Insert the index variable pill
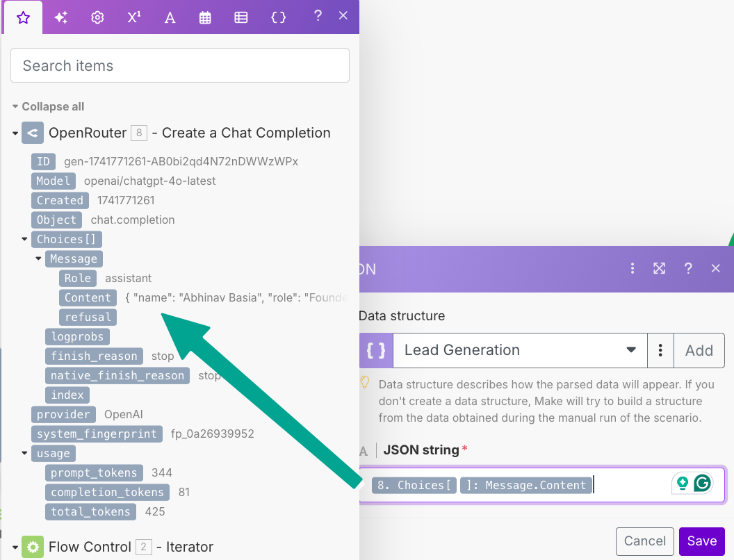 coord(67,395)
